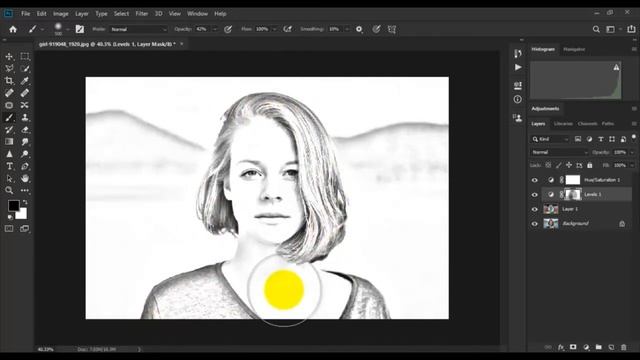This screenshot has height=360, width=640.
Task: Hide the Background layer
Action: (x=535, y=224)
